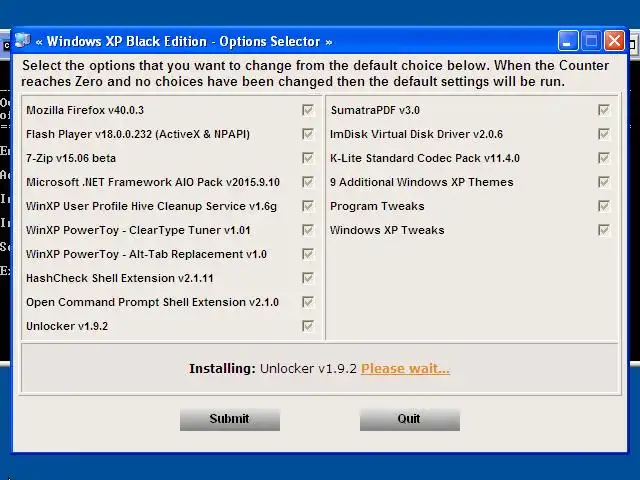Toggle the Microsoft .NET Framework AIO Pack checkbox
The image size is (640, 480).
308,182
